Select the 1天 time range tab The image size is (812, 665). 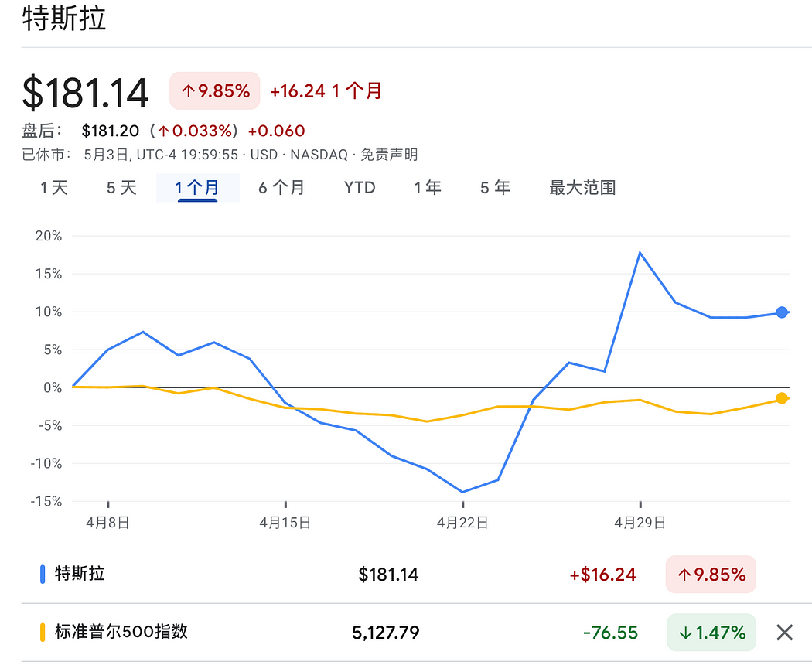pos(51,187)
